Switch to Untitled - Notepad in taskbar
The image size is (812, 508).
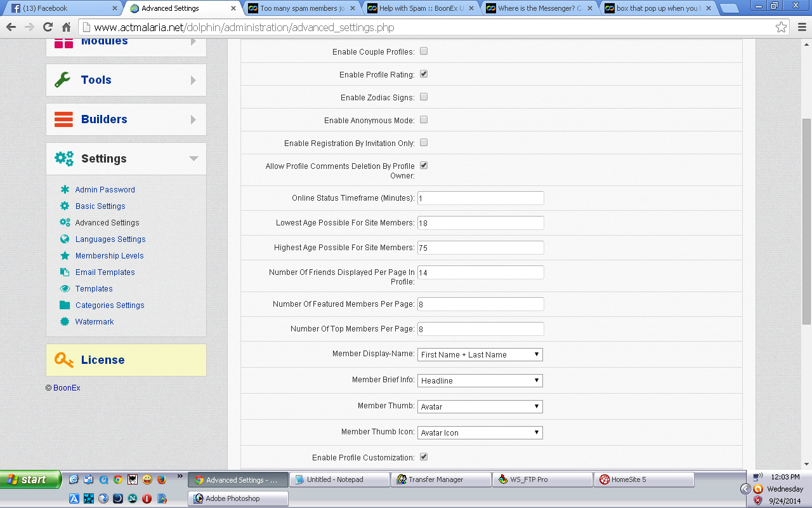click(339, 479)
